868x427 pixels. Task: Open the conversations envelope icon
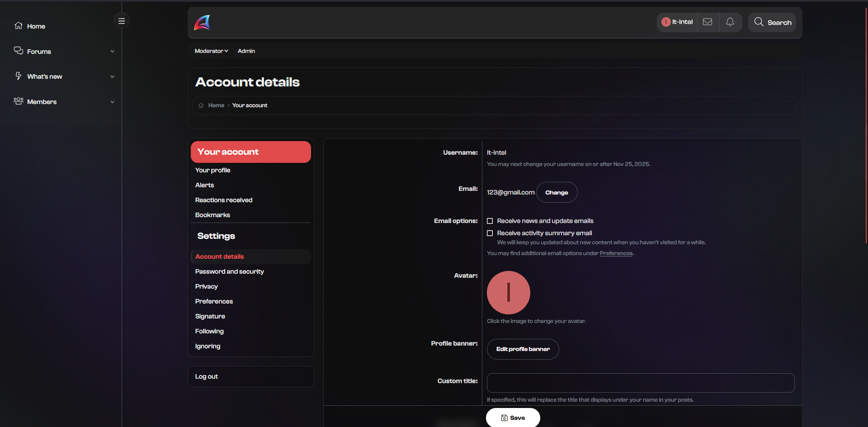click(x=708, y=22)
